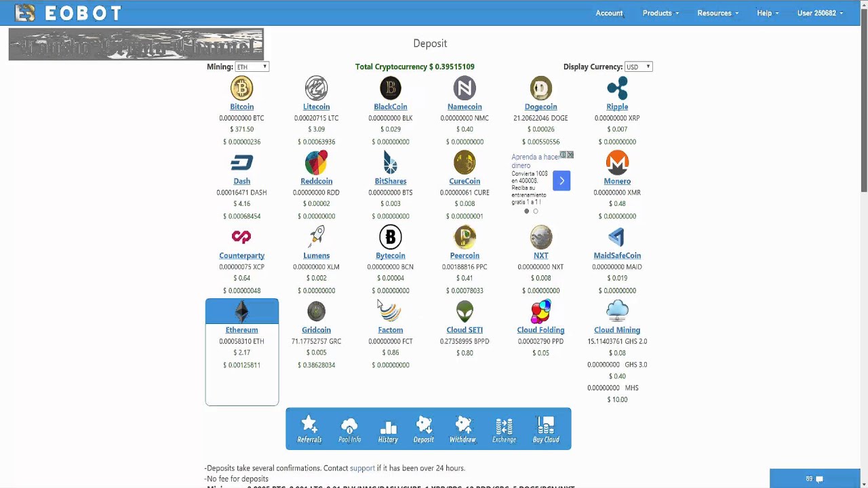The height and width of the screenshot is (488, 868).
Task: Select the Dash logo icon
Action: (241, 163)
